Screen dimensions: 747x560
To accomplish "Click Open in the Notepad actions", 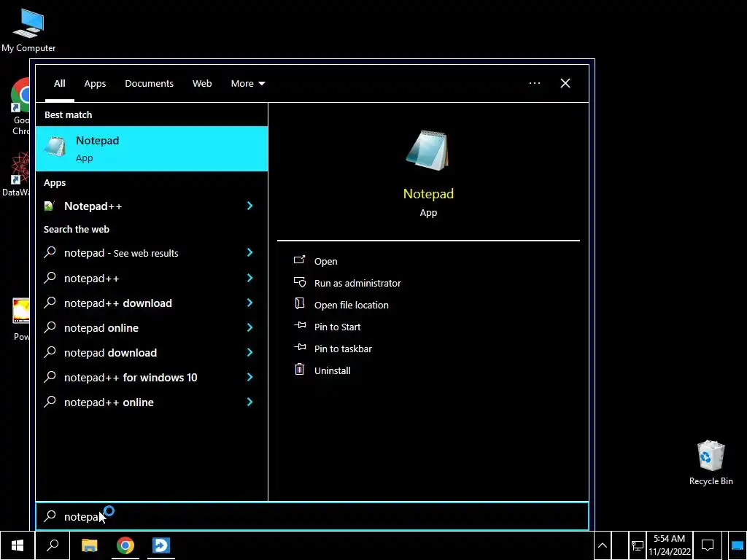I will tap(326, 261).
